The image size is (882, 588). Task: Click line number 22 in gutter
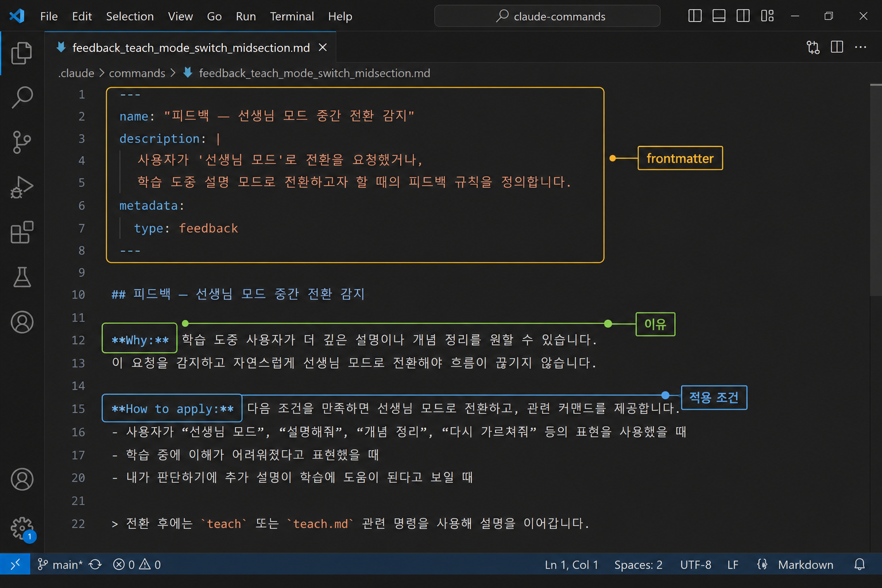coord(78,524)
